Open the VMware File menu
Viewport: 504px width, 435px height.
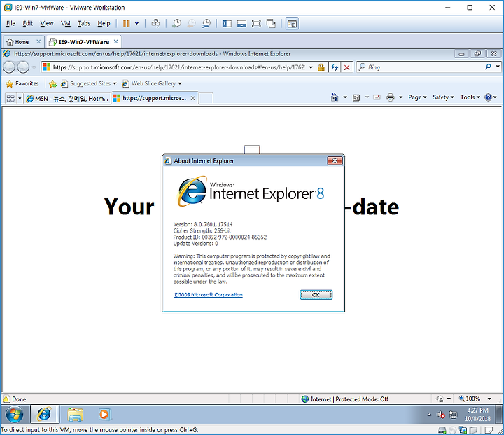coord(10,24)
